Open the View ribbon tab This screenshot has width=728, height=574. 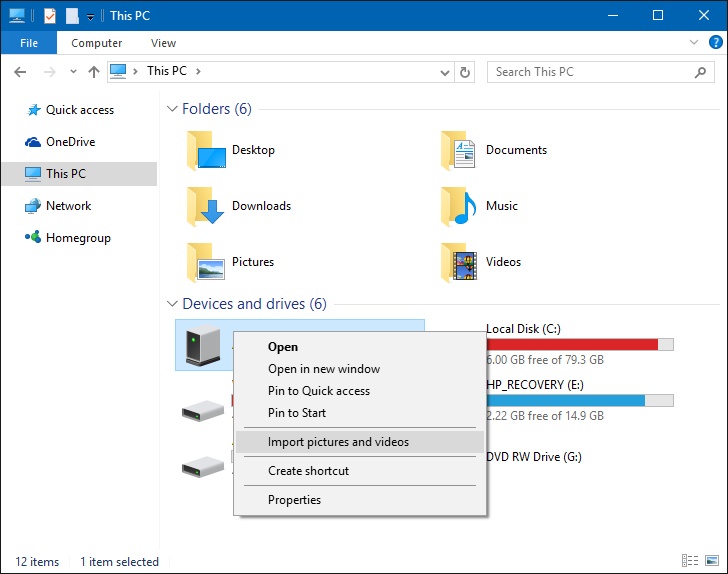163,43
